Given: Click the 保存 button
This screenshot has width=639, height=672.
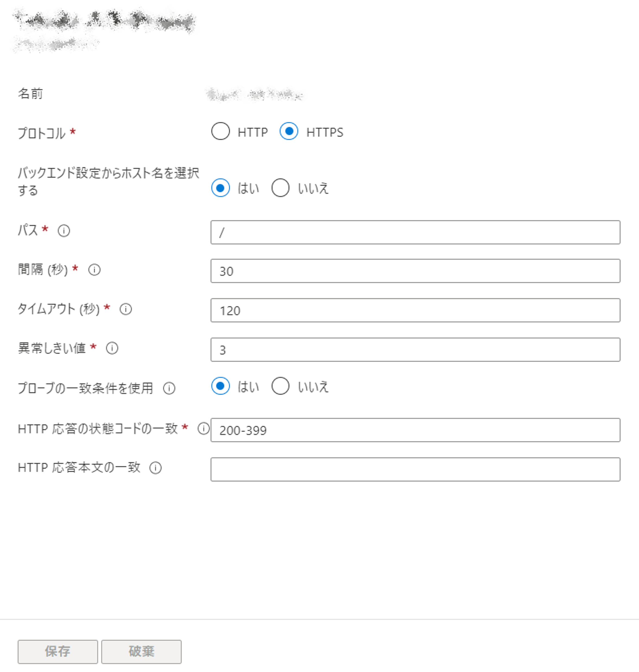Looking at the screenshot, I should tap(58, 651).
